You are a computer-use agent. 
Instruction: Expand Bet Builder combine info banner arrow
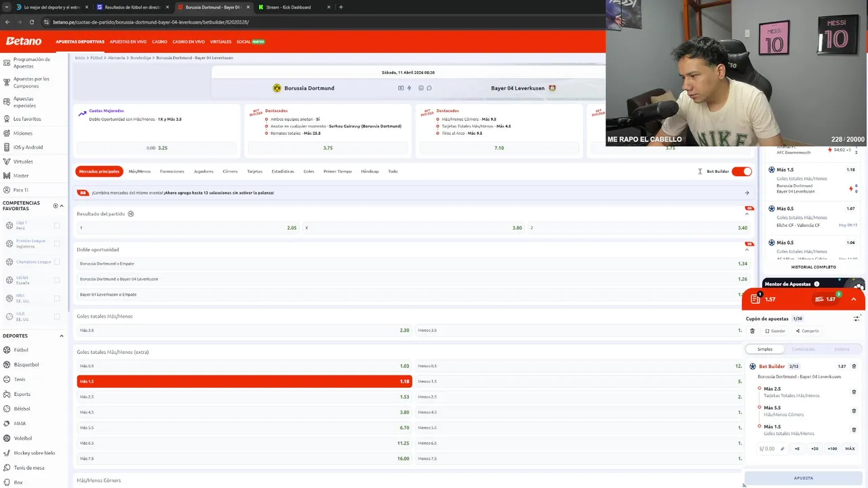[747, 192]
